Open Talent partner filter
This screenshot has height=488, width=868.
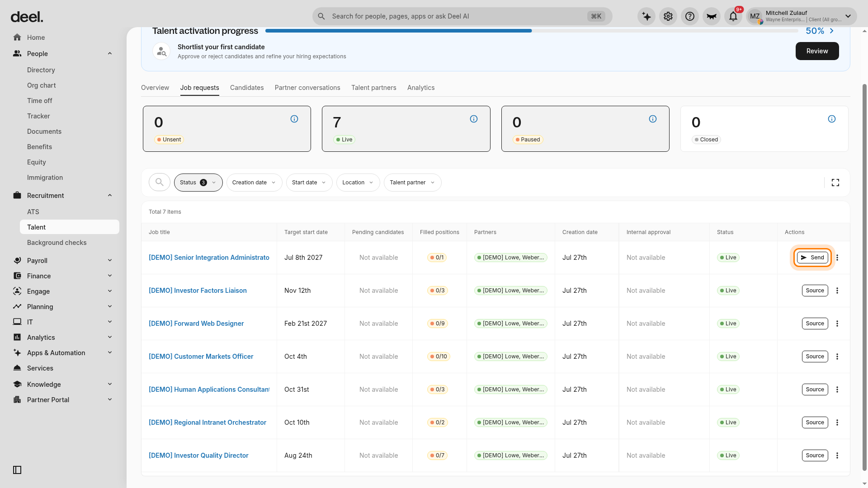pyautogui.click(x=413, y=183)
